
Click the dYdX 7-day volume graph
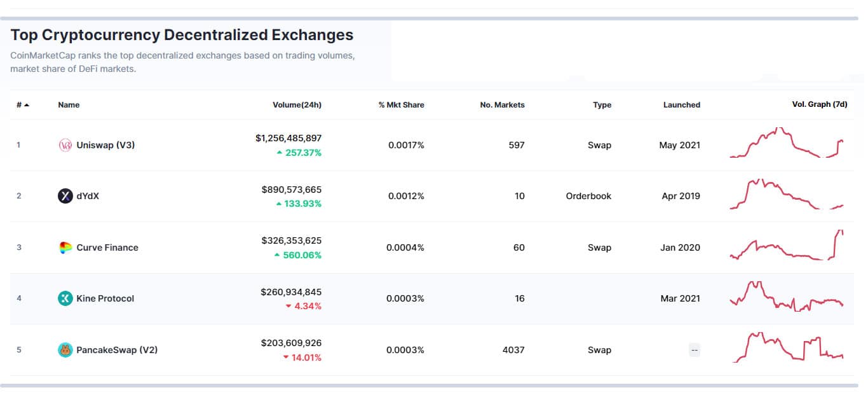pos(787,193)
